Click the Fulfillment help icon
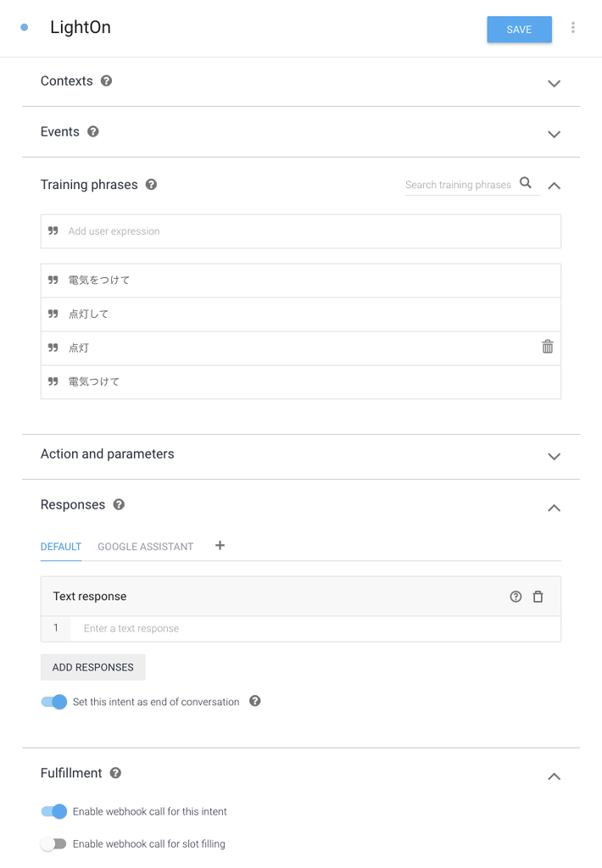The height and width of the screenshot is (868, 602). (115, 773)
